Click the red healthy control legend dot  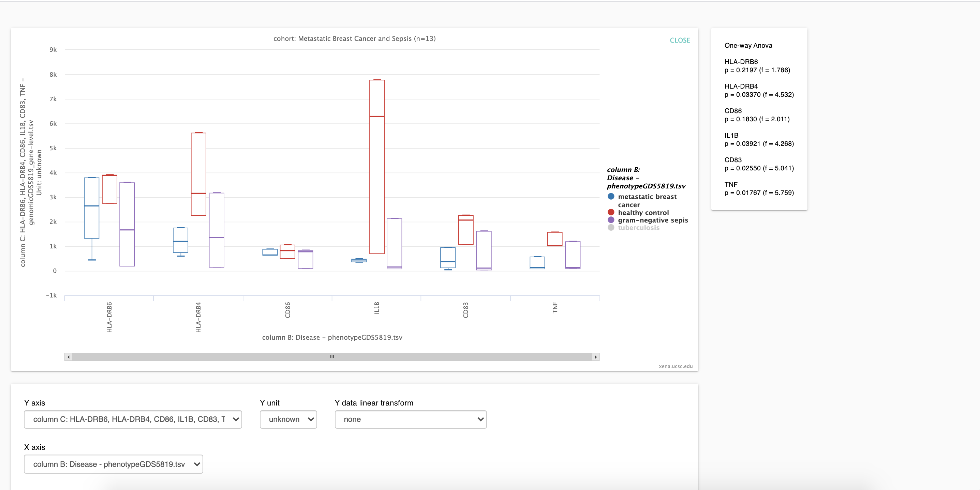[x=611, y=212]
